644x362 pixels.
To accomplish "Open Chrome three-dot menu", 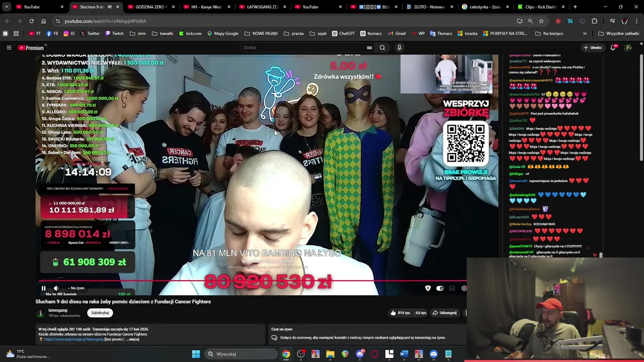I will [636, 21].
